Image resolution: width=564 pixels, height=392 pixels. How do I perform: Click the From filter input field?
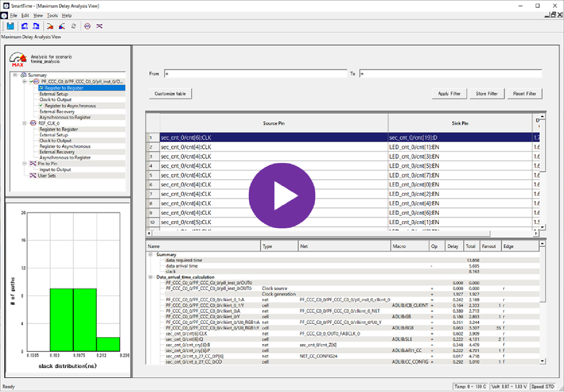coord(255,74)
